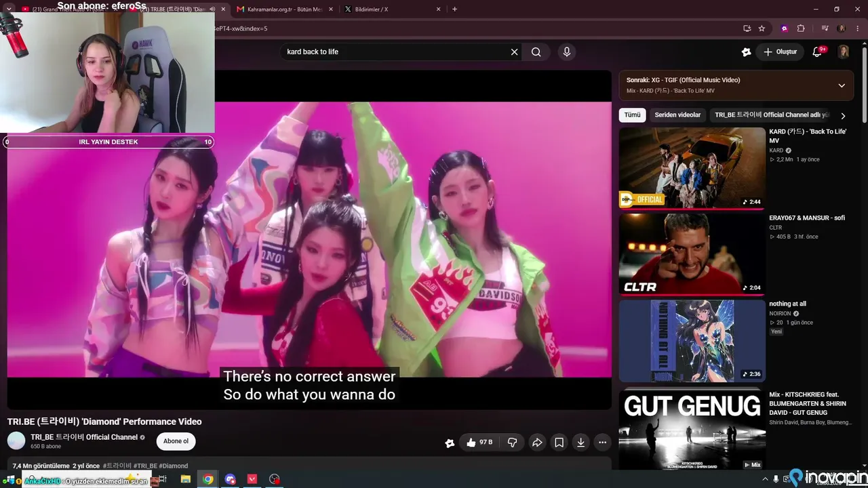Open ERAY067 & MANSUR - sofi title
The width and height of the screenshot is (868, 488).
pyautogui.click(x=807, y=218)
